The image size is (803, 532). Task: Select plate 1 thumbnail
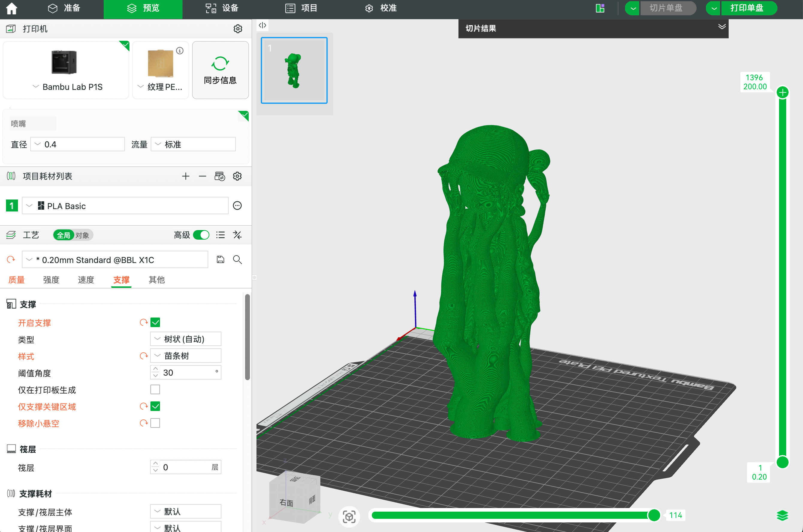[294, 70]
